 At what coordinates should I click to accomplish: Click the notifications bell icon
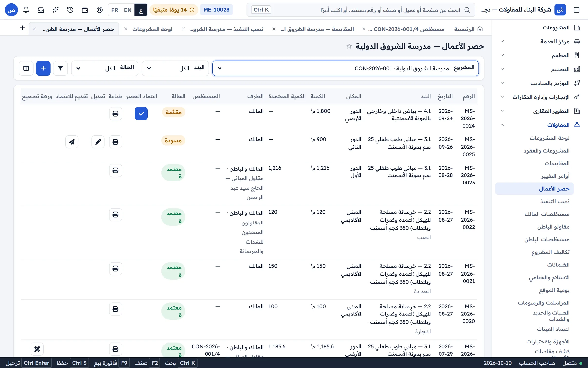click(x=26, y=10)
